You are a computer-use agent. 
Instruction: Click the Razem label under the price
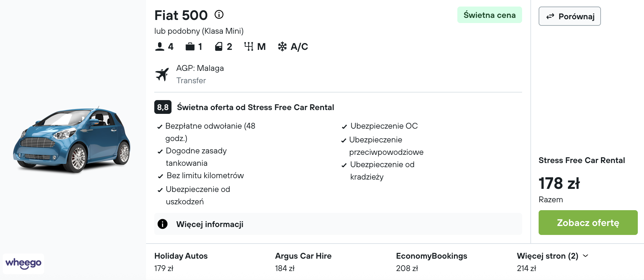(x=551, y=200)
